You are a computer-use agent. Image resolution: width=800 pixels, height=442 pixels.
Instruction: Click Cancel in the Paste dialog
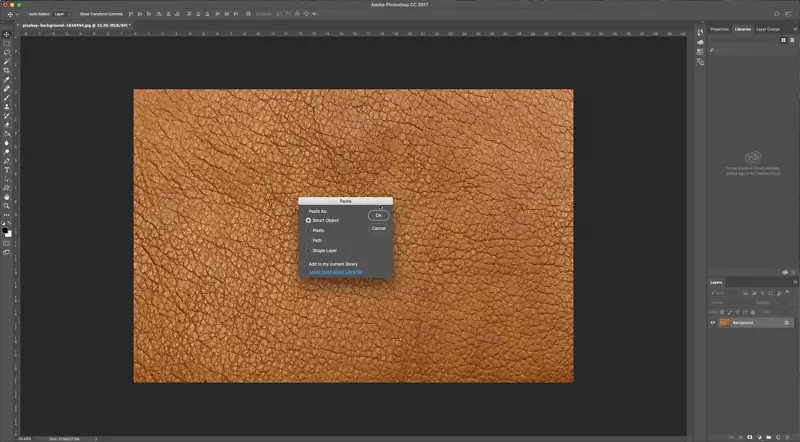click(x=379, y=228)
